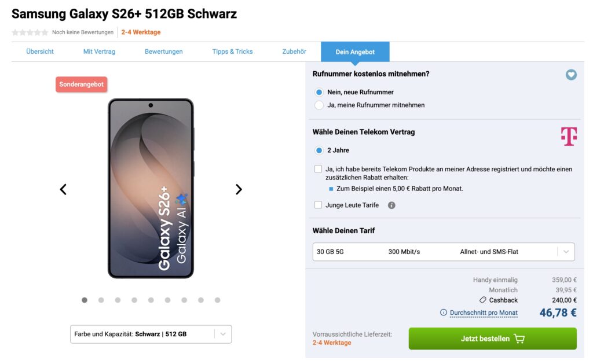Screen dimensions: 593x364
Task: Open the Zubehör tab
Action: (x=294, y=52)
